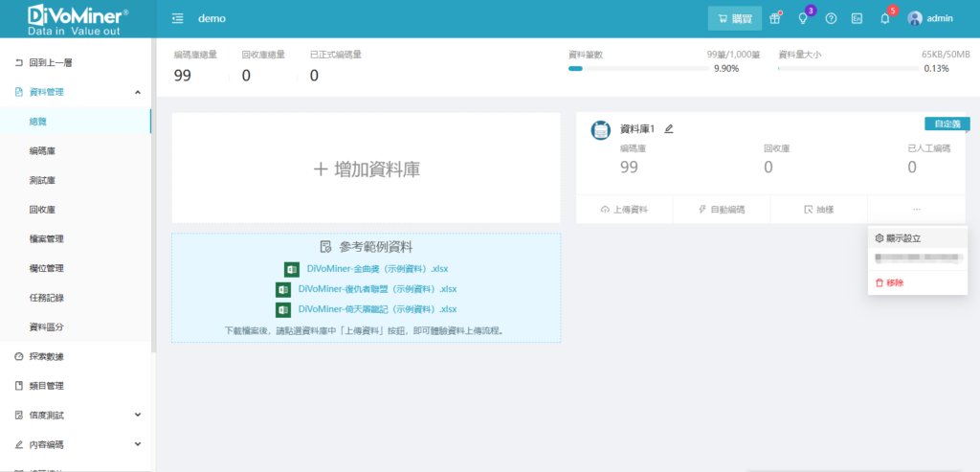Image resolution: width=980 pixels, height=472 pixels.
Task: Expand the 信度測試 sidebar menu
Action: pos(137,416)
